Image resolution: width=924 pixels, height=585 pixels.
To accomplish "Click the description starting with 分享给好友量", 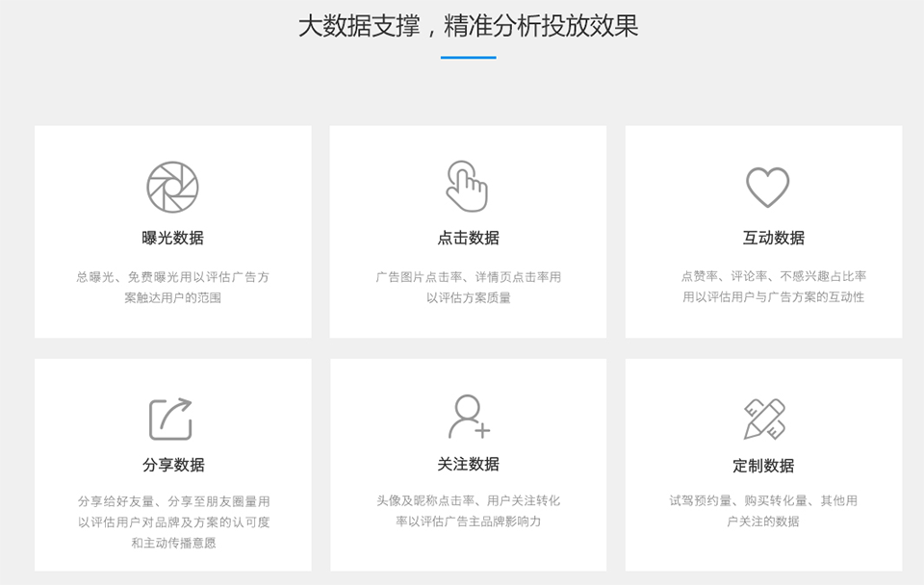I will pos(173,521).
